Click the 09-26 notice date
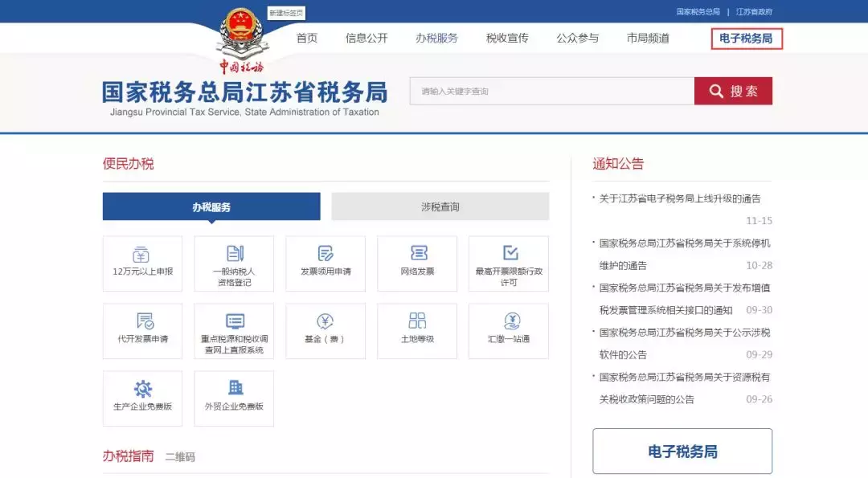Image resolution: width=868 pixels, height=478 pixels. pos(759,399)
